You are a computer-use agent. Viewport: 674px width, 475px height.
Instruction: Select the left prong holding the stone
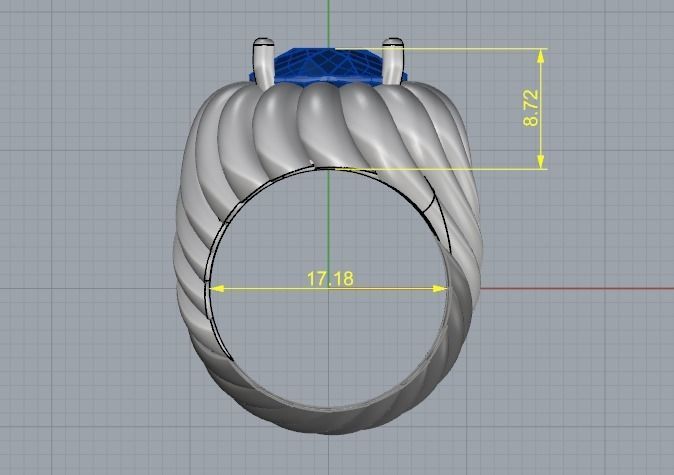263,63
